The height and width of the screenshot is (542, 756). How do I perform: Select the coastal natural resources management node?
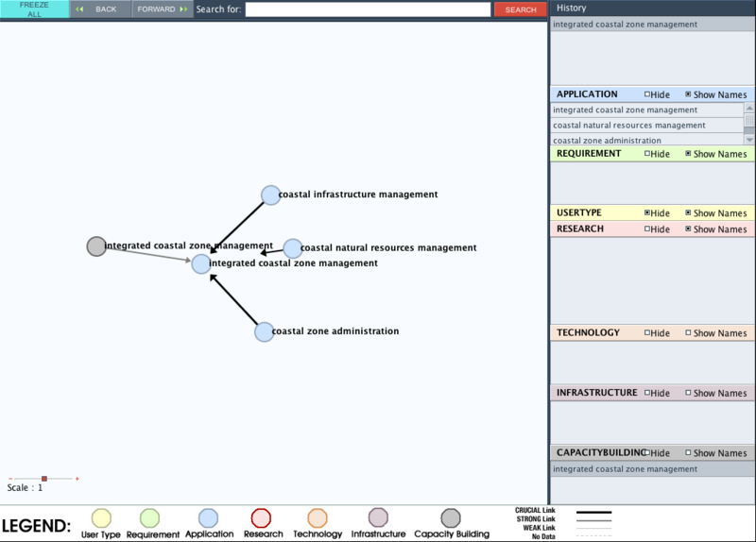[293, 248]
